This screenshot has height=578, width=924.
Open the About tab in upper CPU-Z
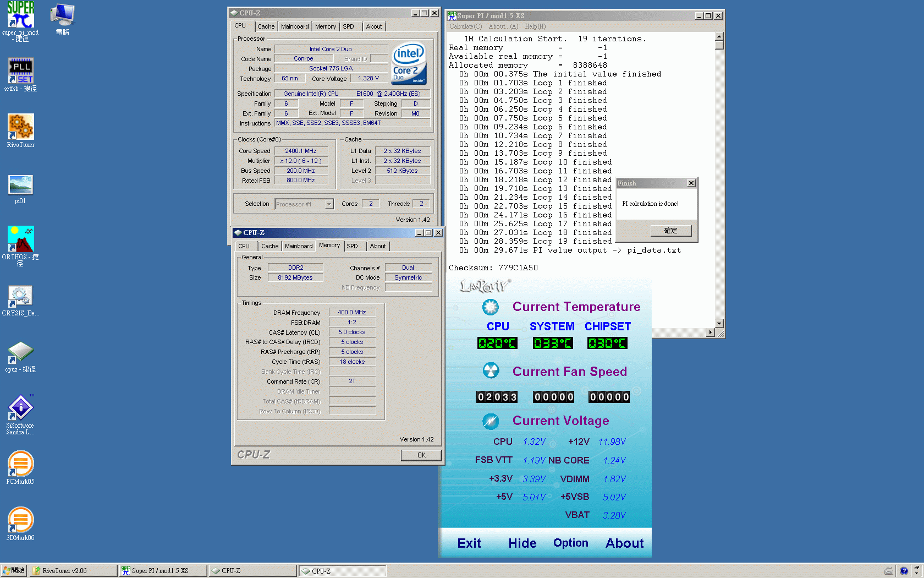pyautogui.click(x=374, y=26)
